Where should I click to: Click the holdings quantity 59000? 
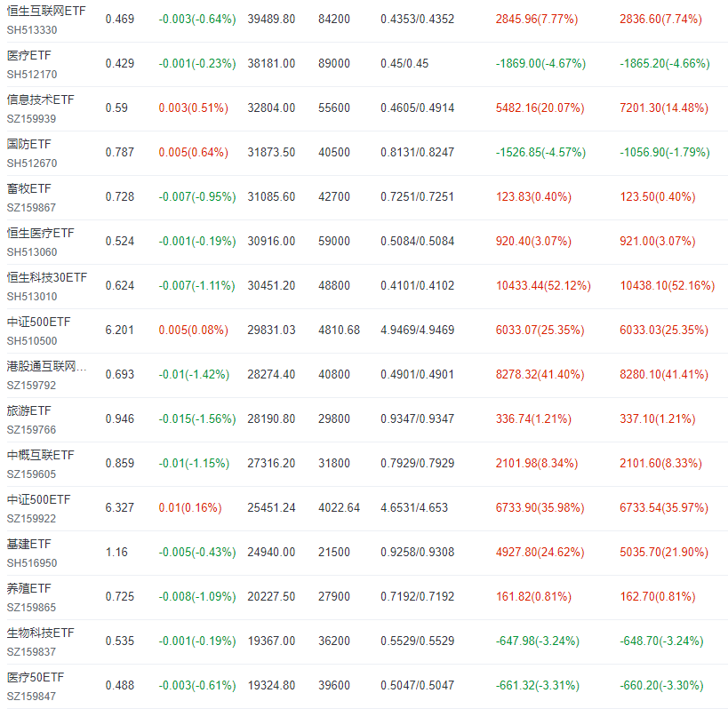(x=334, y=242)
